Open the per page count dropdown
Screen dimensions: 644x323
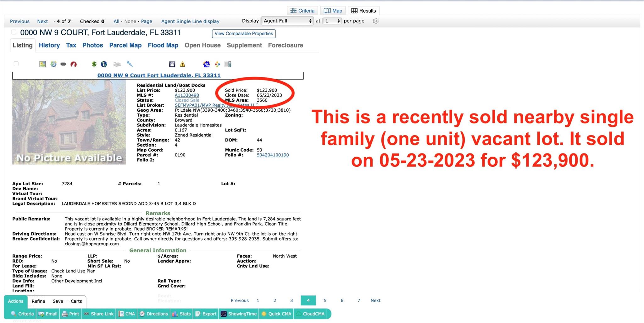(x=332, y=21)
